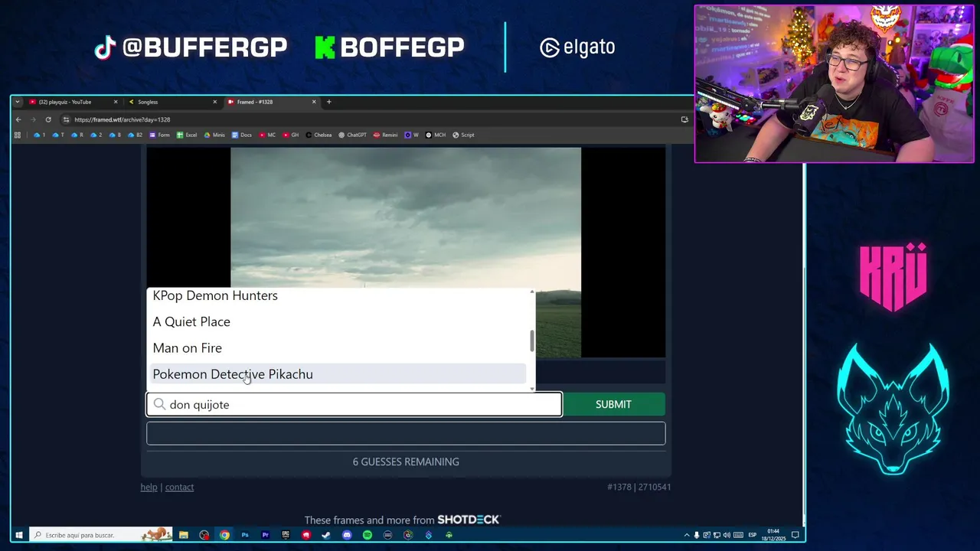
Task: Open the '2' cloud bookmark
Action: [x=96, y=135]
